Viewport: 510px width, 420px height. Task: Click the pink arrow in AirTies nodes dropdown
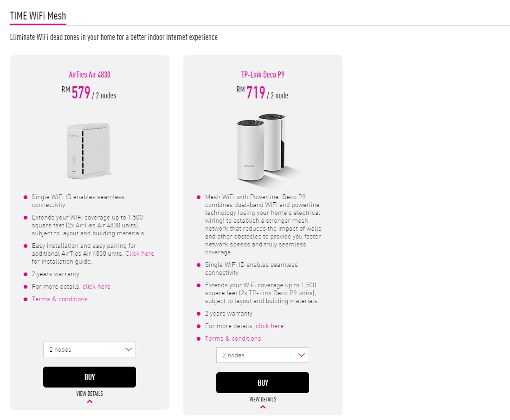[129, 349]
